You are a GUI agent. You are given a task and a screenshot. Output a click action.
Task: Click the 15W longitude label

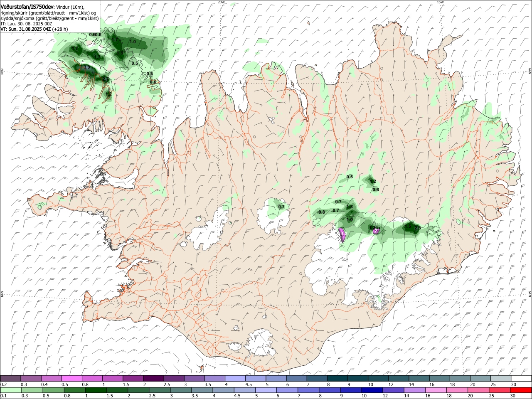click(440, 2)
